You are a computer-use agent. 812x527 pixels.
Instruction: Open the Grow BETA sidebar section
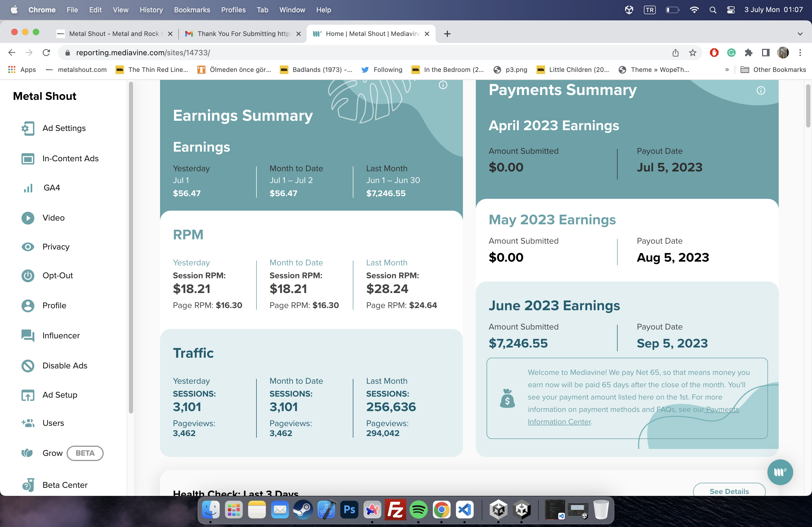coord(62,453)
